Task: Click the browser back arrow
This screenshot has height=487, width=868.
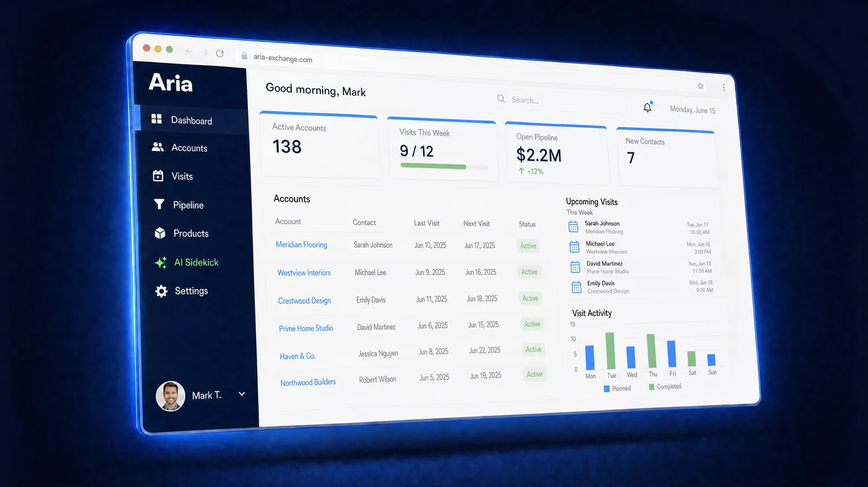Action: [189, 51]
